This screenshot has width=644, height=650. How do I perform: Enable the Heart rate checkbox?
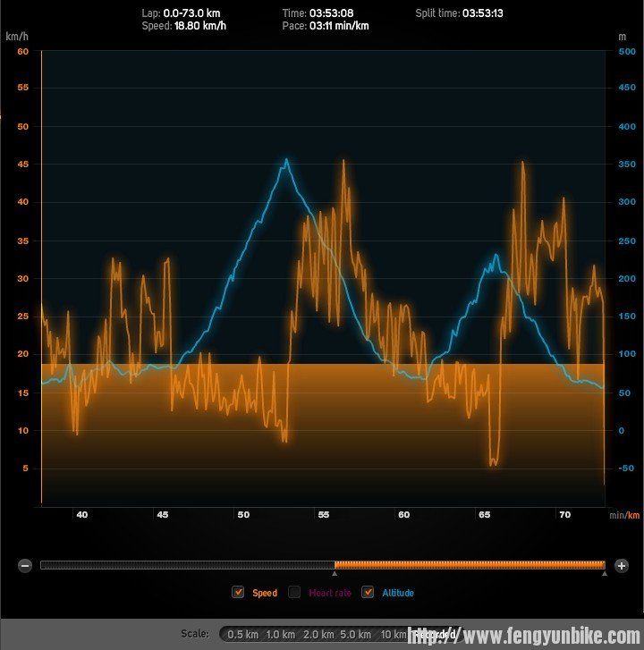[x=294, y=592]
